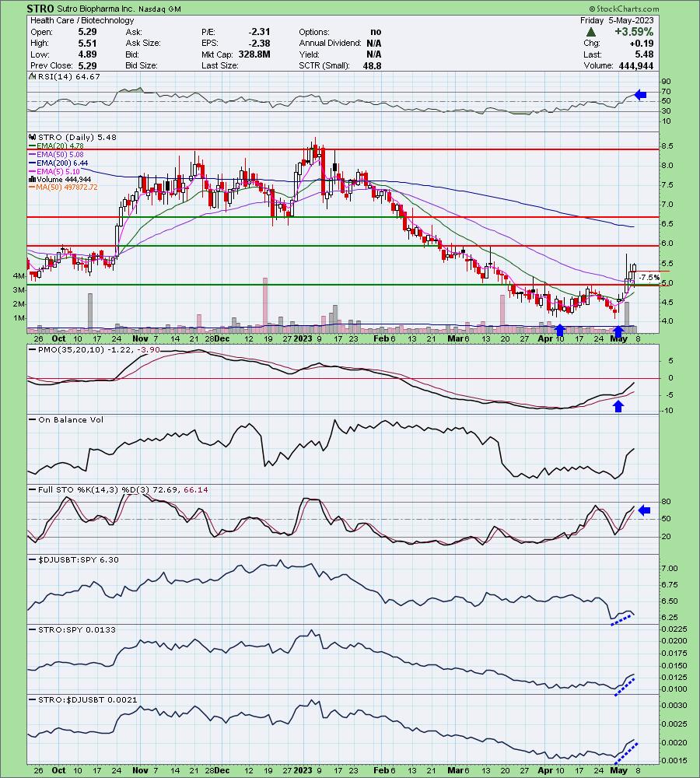Click the green up-triangle beside +3.59%
Image resolution: width=700 pixels, height=778 pixels.
pos(591,32)
